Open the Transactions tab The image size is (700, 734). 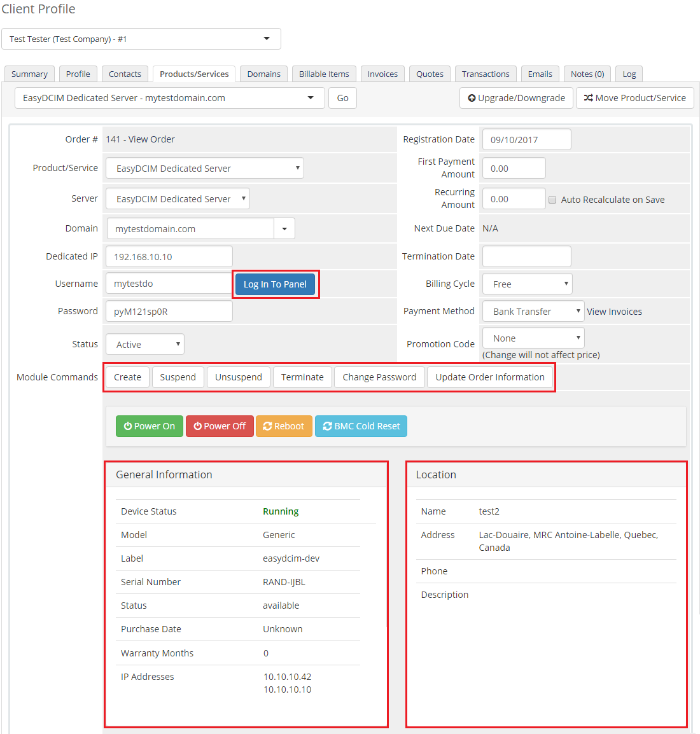click(486, 74)
